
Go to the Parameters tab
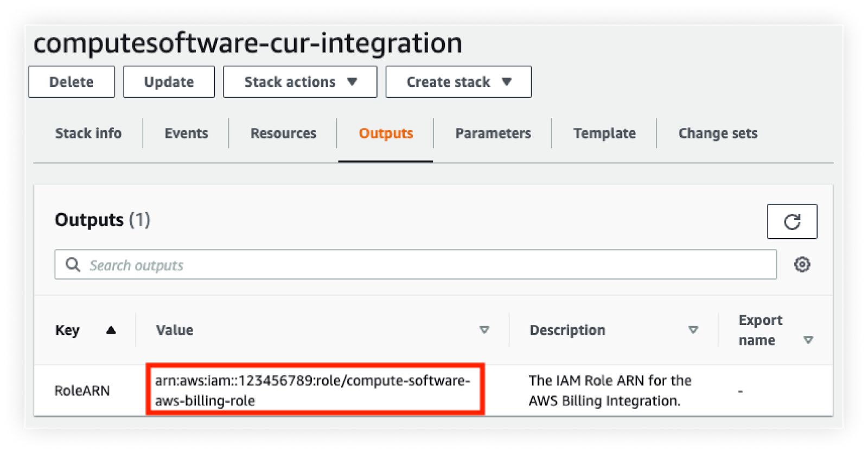pyautogui.click(x=493, y=133)
